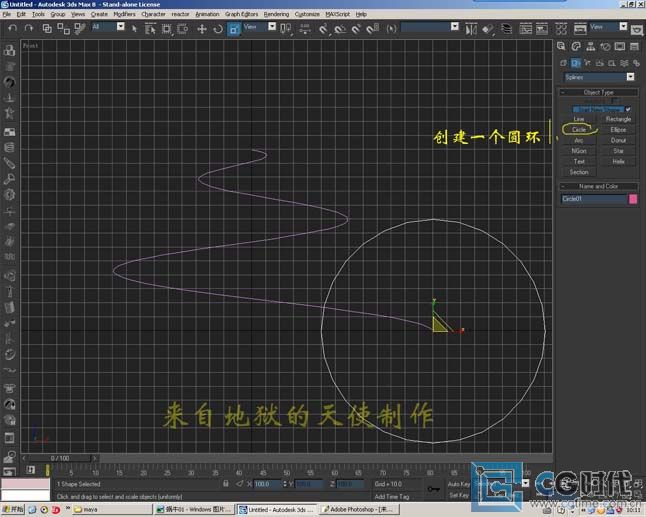The width and height of the screenshot is (646, 517).
Task: Switch to the Display command panel tab
Action: 620,47
